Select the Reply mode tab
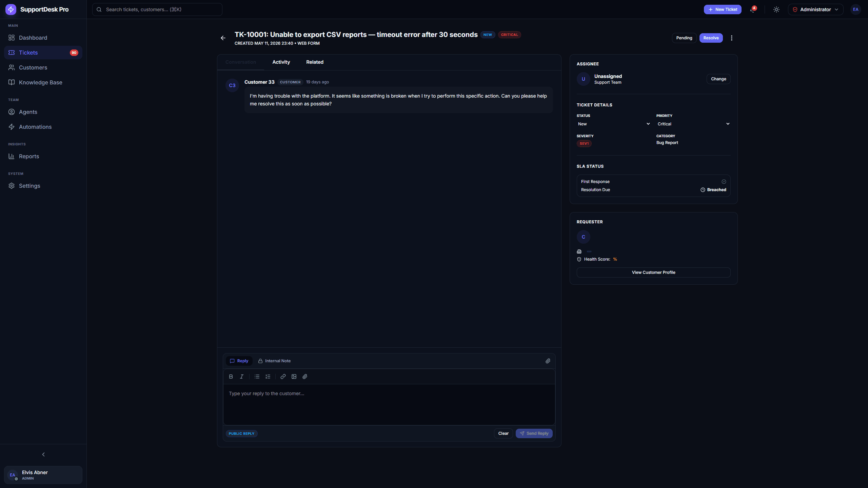 click(239, 361)
